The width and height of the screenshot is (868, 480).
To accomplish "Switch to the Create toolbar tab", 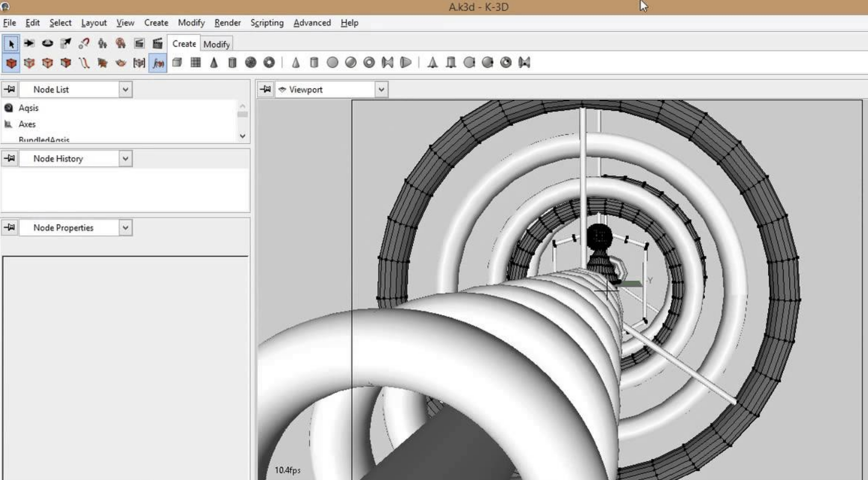I will click(x=184, y=44).
